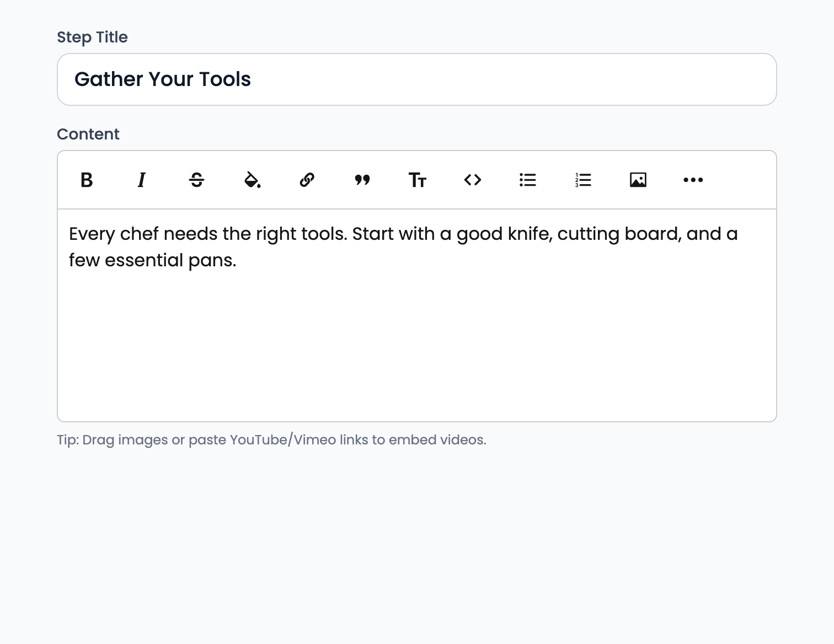This screenshot has height=644, width=834.
Task: Toggle bold formatting in the editor
Action: point(86,180)
